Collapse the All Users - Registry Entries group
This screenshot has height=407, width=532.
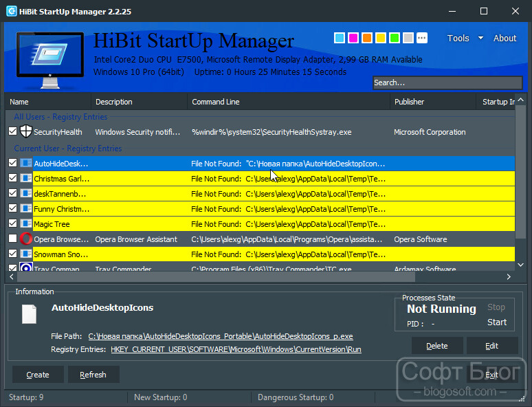click(60, 117)
